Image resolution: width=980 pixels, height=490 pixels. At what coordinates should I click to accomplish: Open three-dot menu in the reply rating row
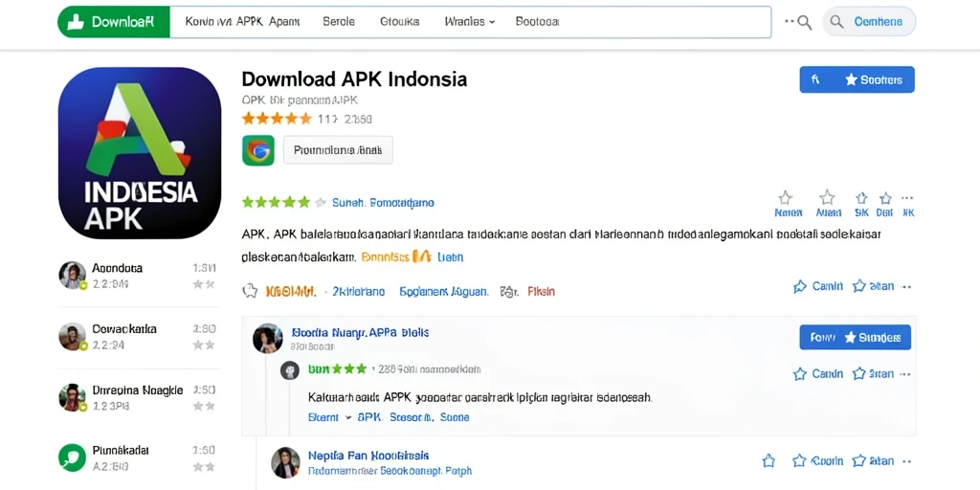(906, 374)
